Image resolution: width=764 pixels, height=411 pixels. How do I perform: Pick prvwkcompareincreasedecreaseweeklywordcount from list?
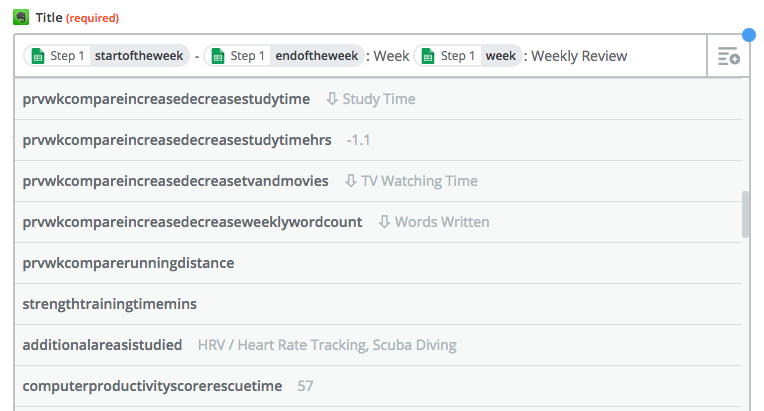(192, 222)
